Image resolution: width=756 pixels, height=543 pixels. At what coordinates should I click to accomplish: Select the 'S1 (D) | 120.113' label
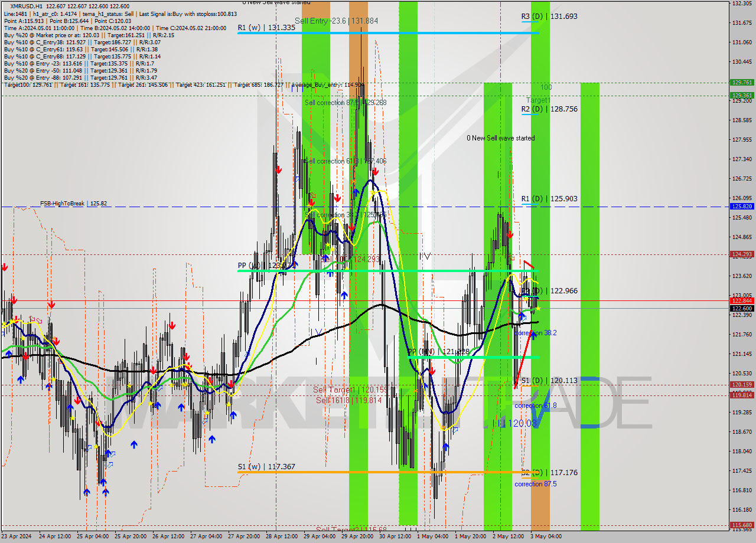pyautogui.click(x=549, y=381)
